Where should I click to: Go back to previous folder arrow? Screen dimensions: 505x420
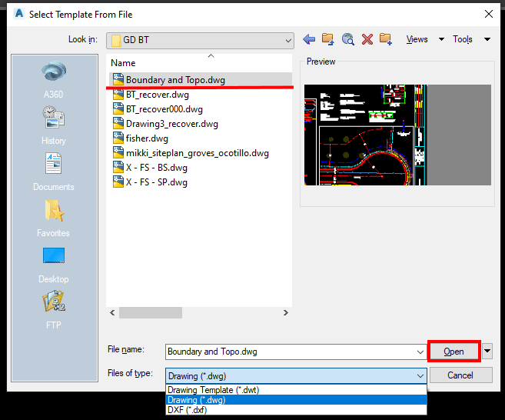[x=309, y=39]
